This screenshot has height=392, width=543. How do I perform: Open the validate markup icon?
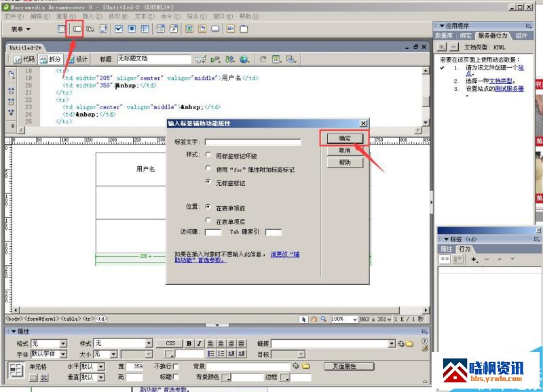click(x=215, y=60)
